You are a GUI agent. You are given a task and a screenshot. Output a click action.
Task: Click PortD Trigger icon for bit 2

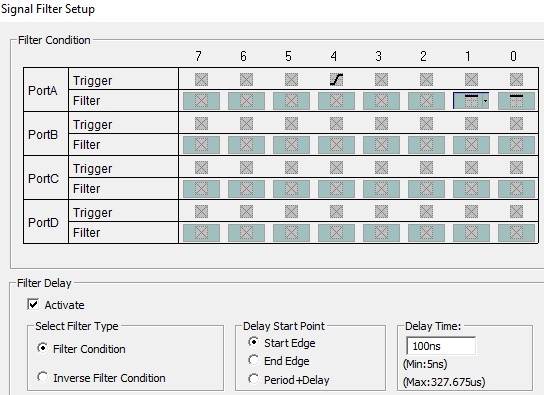click(426, 212)
